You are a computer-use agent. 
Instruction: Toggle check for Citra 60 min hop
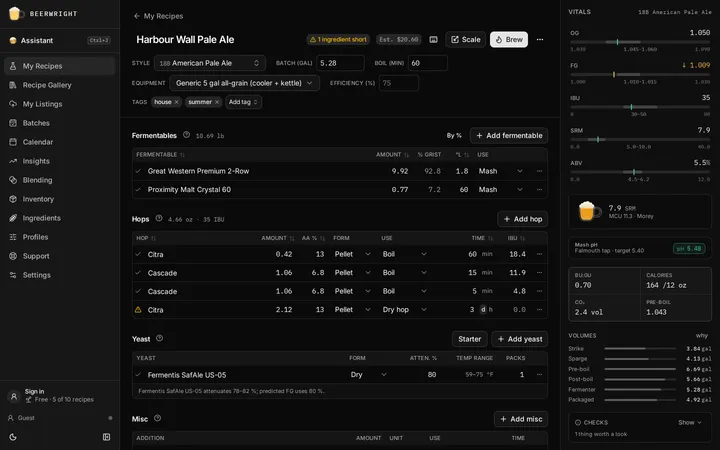(138, 254)
